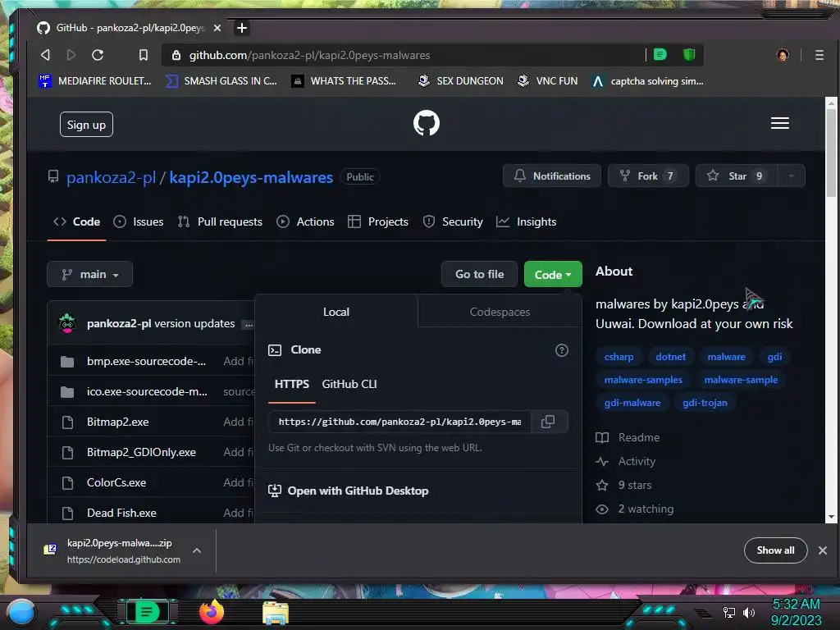Viewport: 840px width, 630px height.
Task: Open the browser profile avatar
Action: tap(783, 55)
